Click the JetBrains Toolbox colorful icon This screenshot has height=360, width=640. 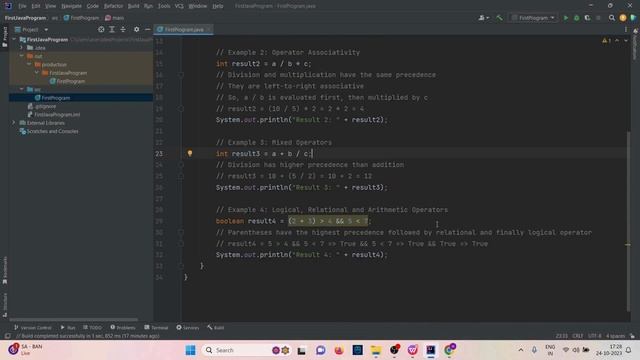point(633,18)
